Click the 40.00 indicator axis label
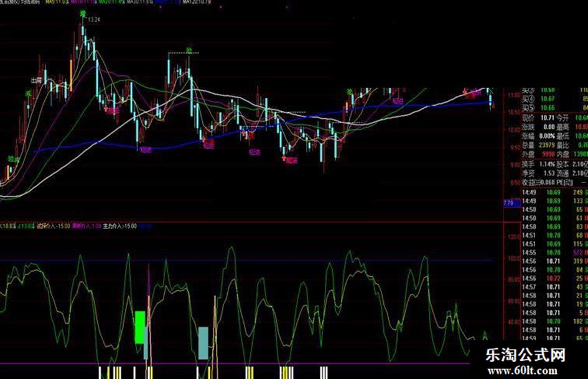Image resolution: width=588 pixels, height=379 pixels. 514,322
